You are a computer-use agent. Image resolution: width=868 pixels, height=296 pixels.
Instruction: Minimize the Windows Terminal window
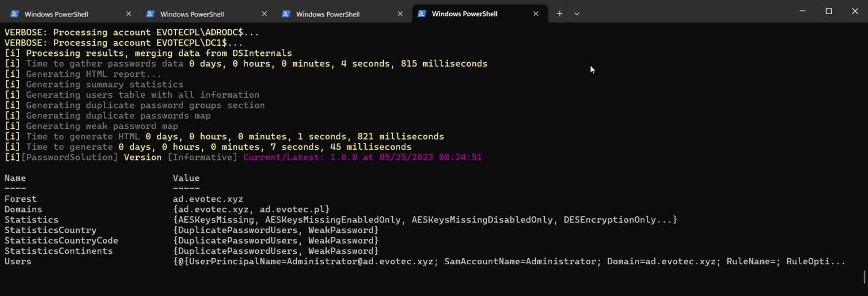tap(802, 11)
